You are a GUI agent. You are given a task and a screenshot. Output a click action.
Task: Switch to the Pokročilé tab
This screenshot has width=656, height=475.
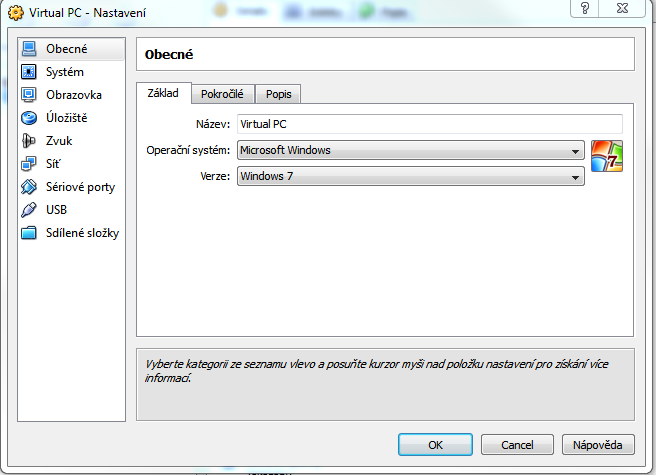pos(223,94)
